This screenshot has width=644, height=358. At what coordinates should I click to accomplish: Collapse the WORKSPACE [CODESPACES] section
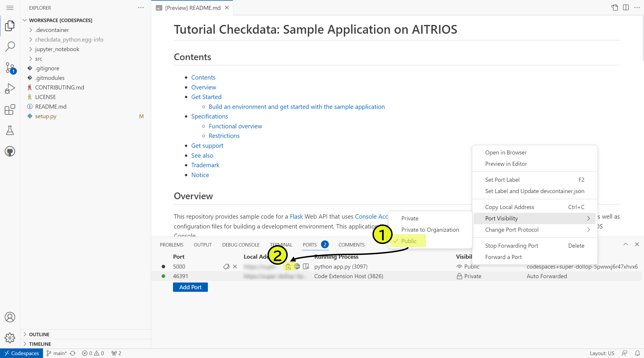(x=60, y=20)
